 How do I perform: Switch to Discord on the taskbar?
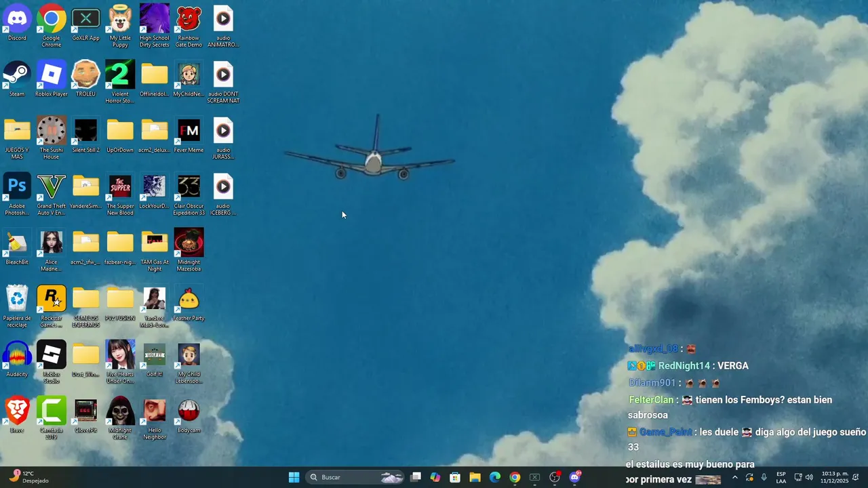575,477
